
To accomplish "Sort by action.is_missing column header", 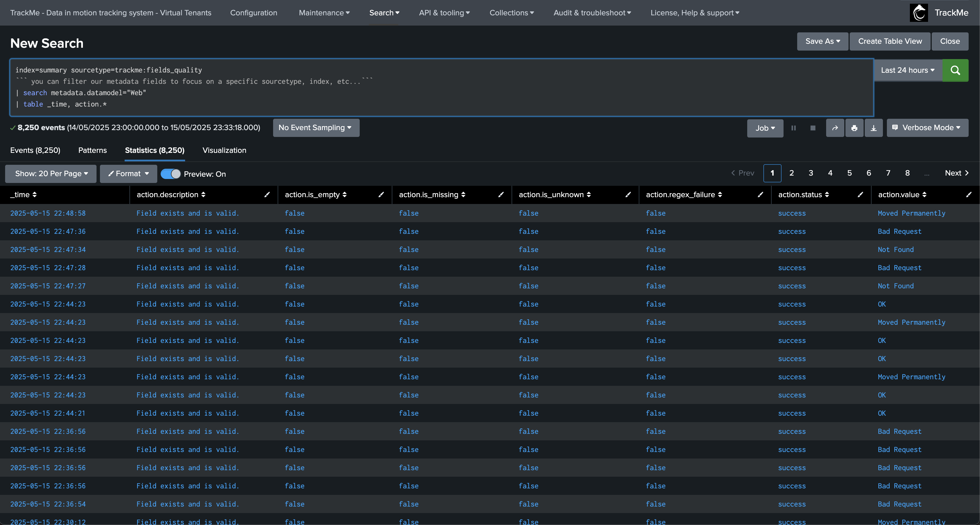I will tap(432, 195).
